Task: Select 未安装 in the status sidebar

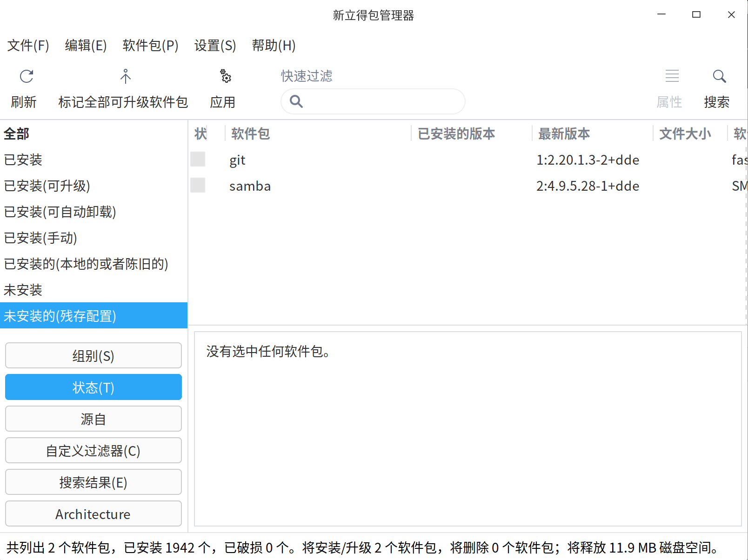Action: [23, 290]
